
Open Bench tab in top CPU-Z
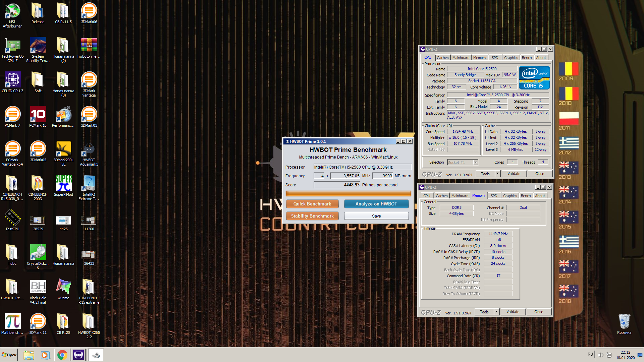pos(527,58)
